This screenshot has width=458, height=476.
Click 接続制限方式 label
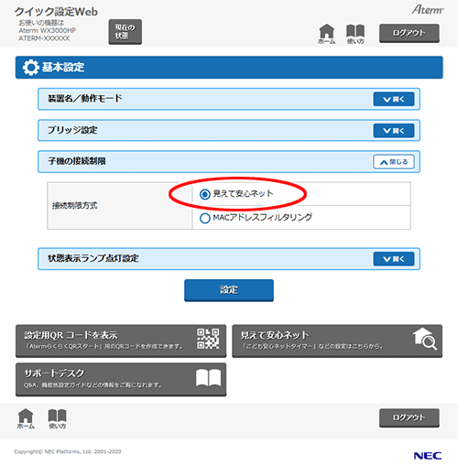tap(75, 206)
